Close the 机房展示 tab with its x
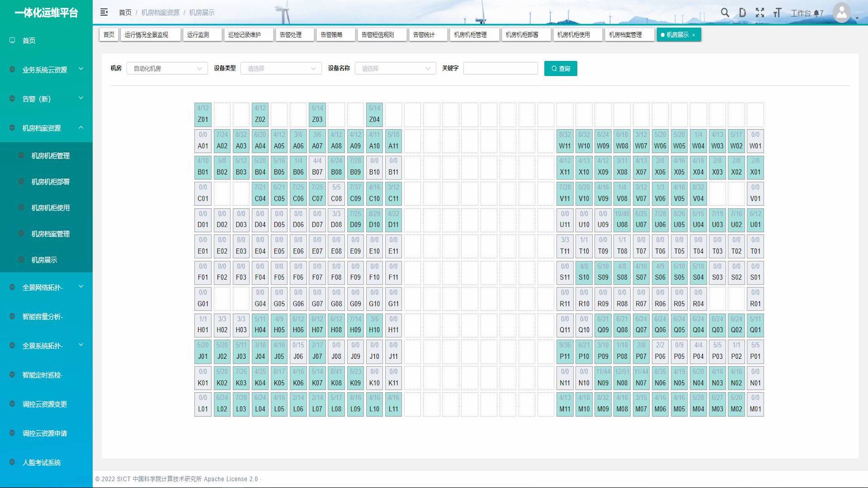The image size is (868, 488). tap(693, 35)
